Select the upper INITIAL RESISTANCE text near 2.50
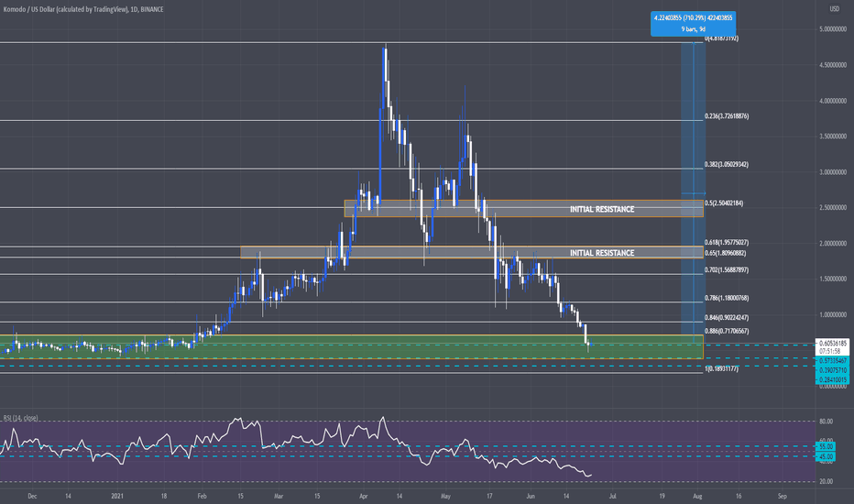Screen dimensions: 854x504 602,209
